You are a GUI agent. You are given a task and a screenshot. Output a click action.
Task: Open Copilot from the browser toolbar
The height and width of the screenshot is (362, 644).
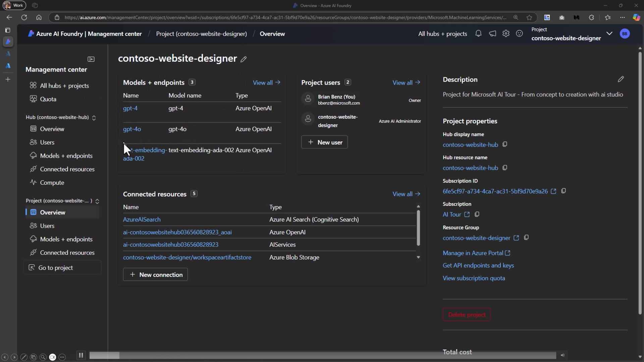click(x=636, y=17)
